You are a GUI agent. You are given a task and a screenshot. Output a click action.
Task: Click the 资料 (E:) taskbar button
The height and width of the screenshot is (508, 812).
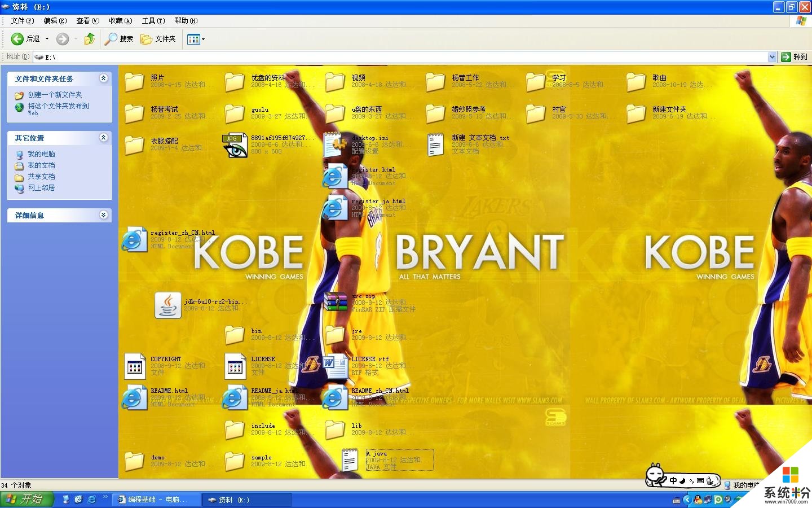point(248,500)
